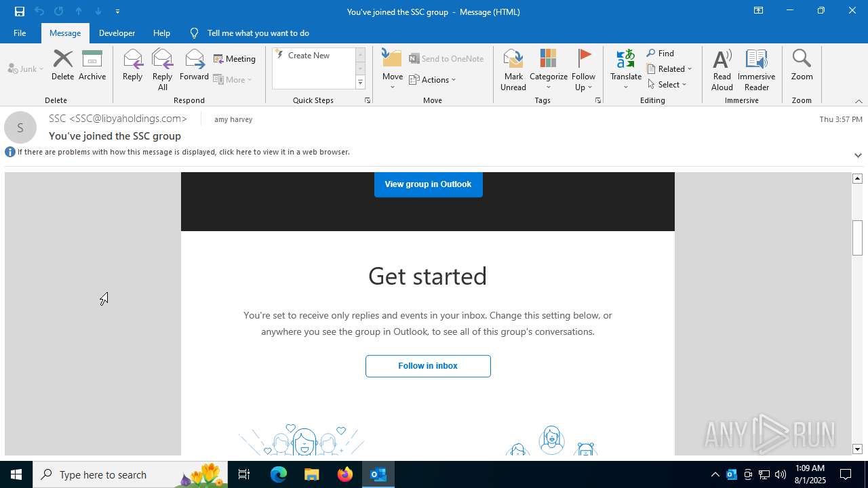This screenshot has height=488, width=868.
Task: Start Read Aloud
Action: 722,70
